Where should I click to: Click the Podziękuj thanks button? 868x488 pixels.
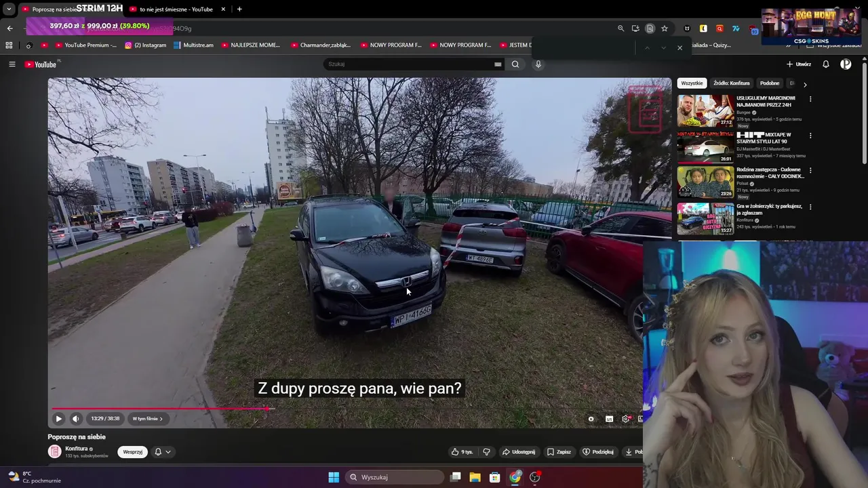(598, 452)
